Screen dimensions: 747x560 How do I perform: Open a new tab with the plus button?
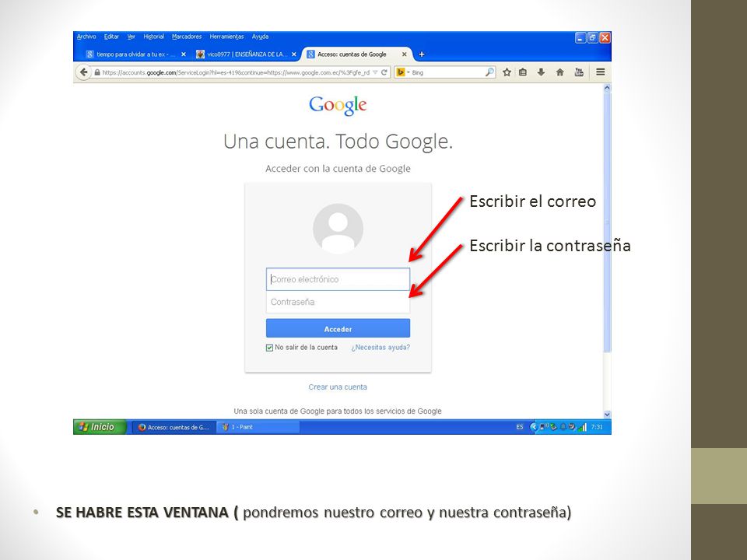click(422, 54)
